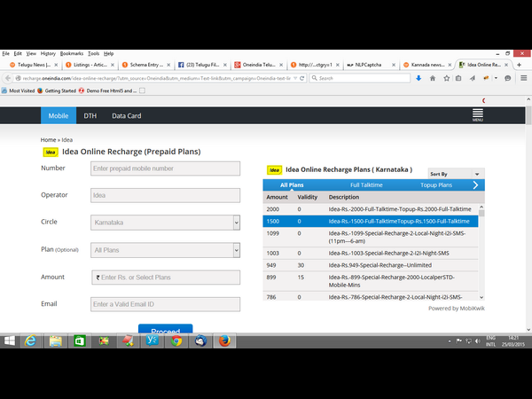Image resolution: width=532 pixels, height=399 pixels.
Task: Open the Data Card tab
Action: coord(126,116)
